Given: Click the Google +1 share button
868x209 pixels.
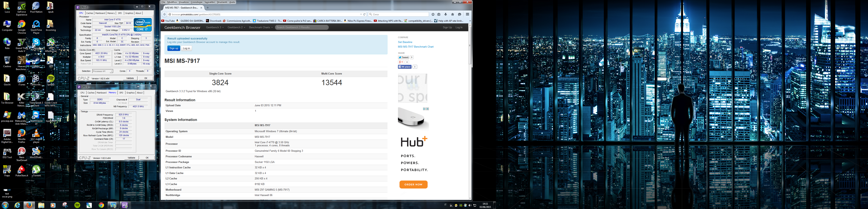Looking at the screenshot, I should [x=401, y=62].
